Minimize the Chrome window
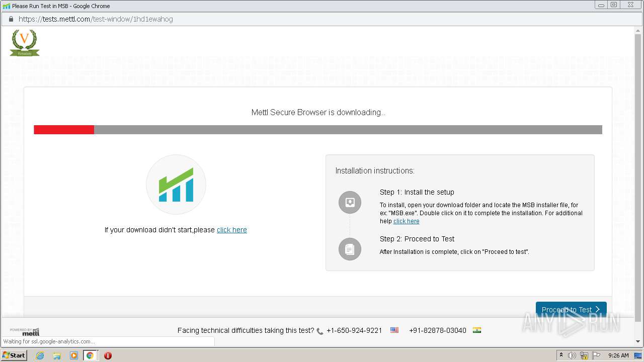Screen dimensions: 644x362 (x=601, y=5)
